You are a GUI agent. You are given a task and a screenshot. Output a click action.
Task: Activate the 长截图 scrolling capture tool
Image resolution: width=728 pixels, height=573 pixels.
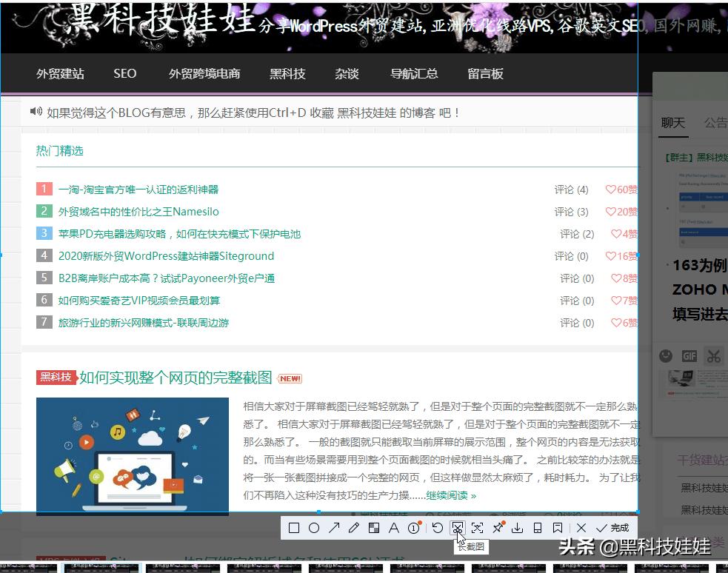click(459, 528)
